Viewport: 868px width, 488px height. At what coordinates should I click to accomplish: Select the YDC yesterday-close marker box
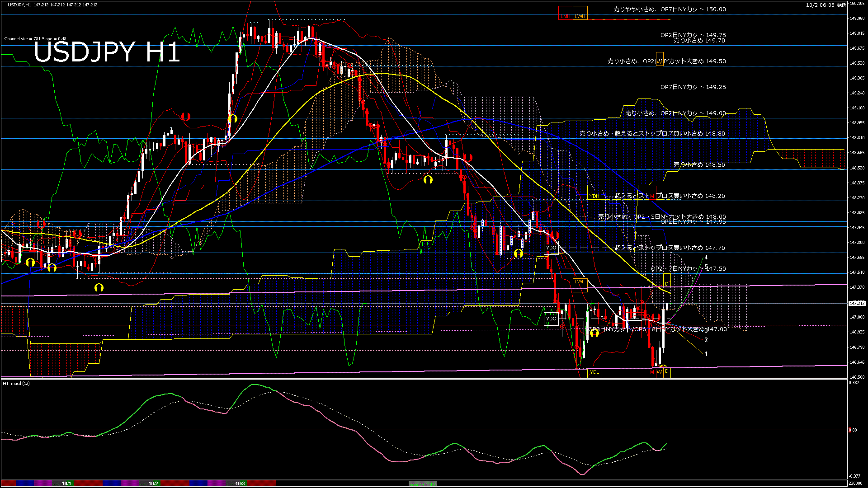pyautogui.click(x=551, y=319)
